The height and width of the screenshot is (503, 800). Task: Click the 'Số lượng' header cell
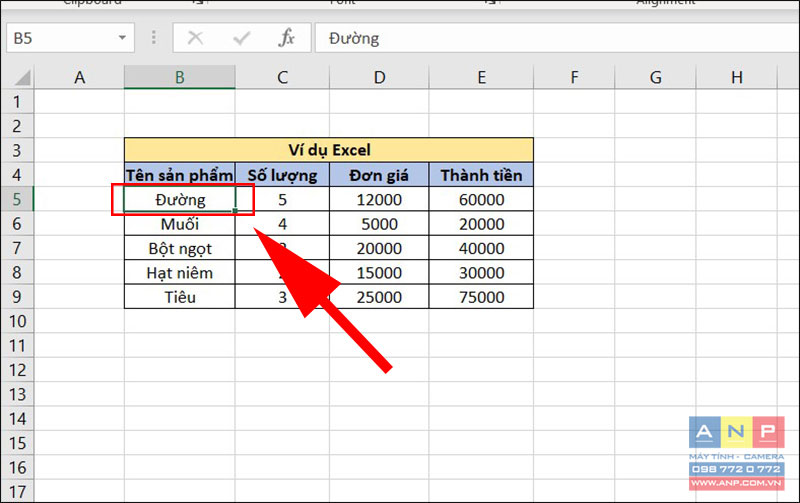[x=282, y=175]
